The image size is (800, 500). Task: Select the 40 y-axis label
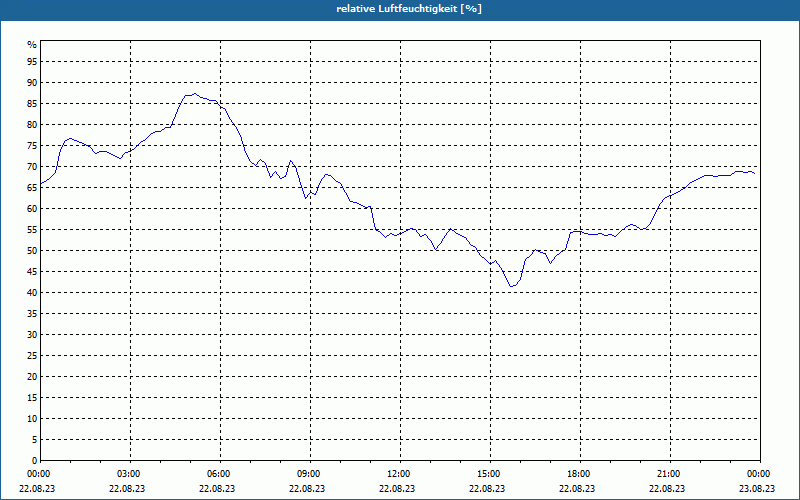32,292
